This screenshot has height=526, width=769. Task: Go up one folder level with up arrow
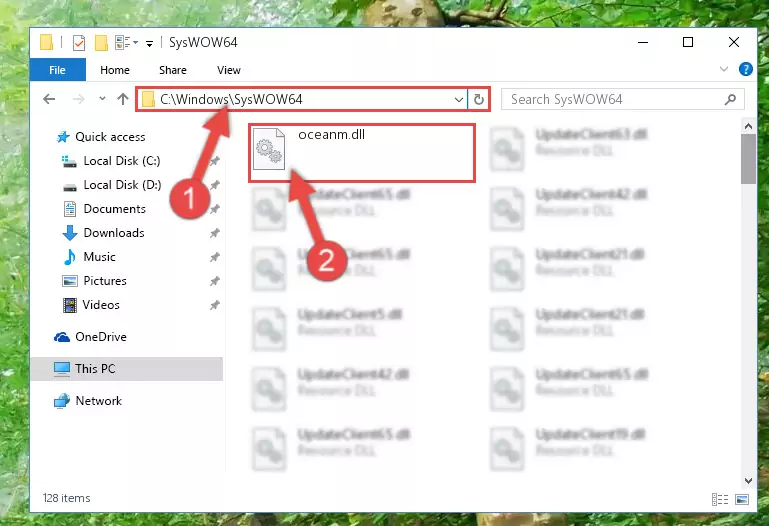pyautogui.click(x=123, y=100)
